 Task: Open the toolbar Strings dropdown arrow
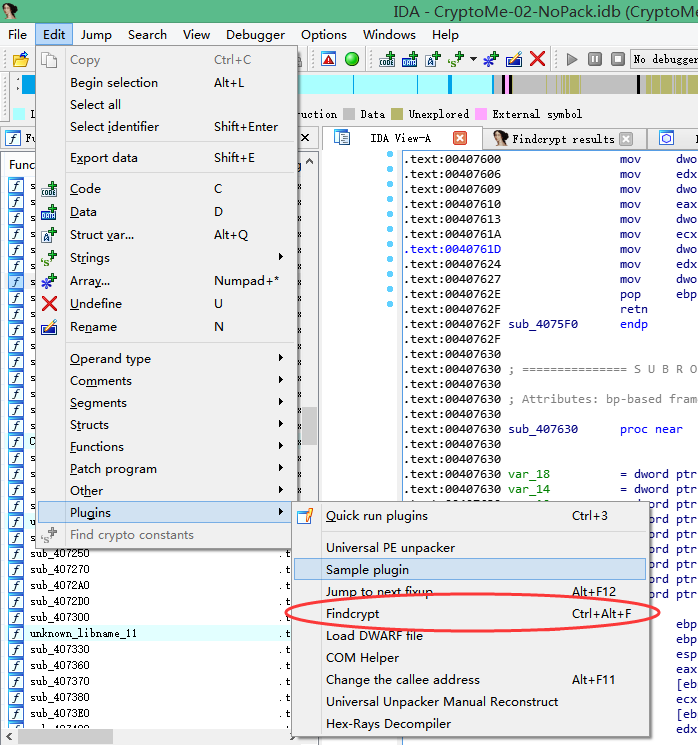click(473, 59)
